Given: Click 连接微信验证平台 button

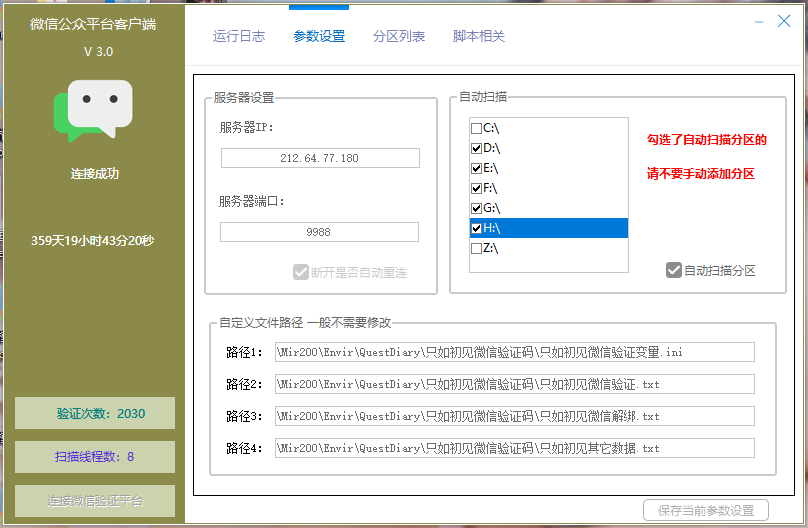Looking at the screenshot, I should (x=95, y=501).
